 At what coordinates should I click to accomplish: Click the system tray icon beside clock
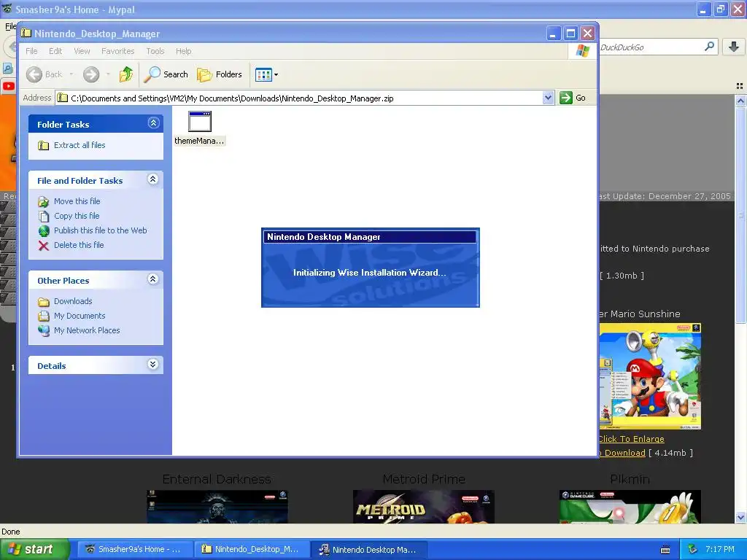[x=692, y=550]
